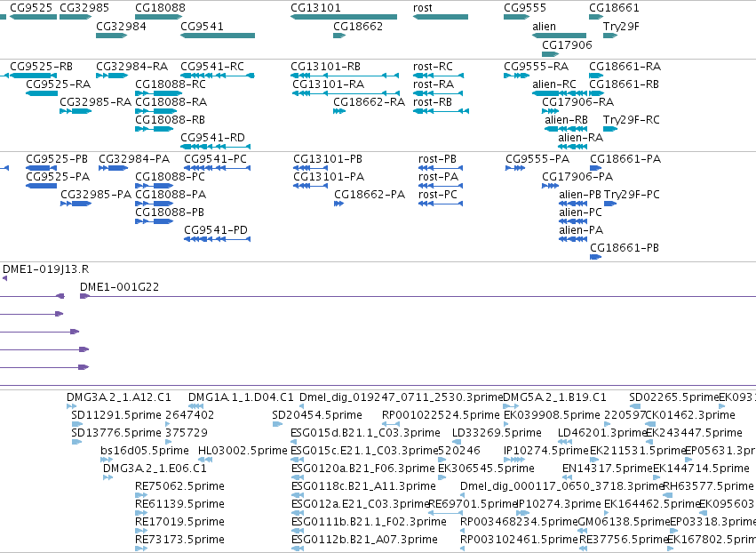Select transcript CG13101-RA
This screenshot has height=553, width=756.
coord(346,93)
